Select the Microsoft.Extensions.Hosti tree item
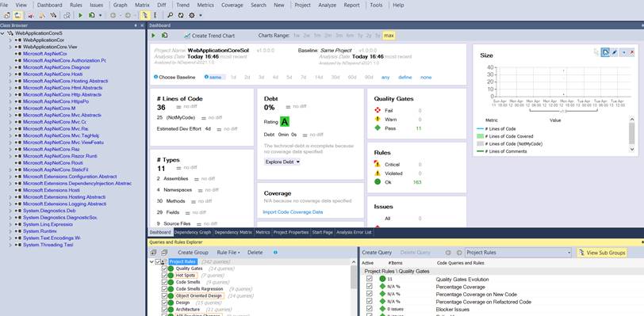 [52, 190]
